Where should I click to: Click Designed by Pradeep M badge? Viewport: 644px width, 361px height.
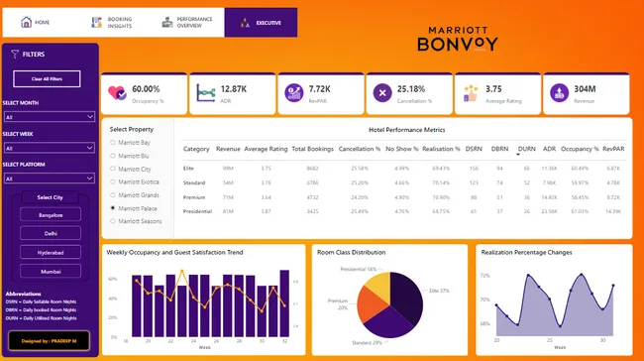pyautogui.click(x=50, y=341)
